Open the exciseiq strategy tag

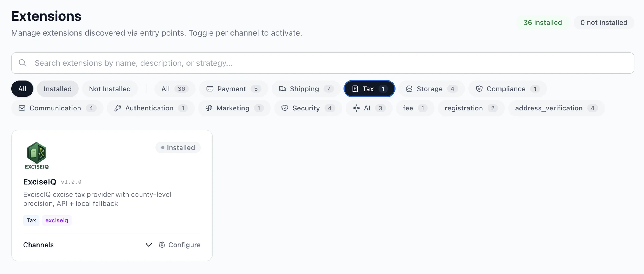(x=57, y=220)
